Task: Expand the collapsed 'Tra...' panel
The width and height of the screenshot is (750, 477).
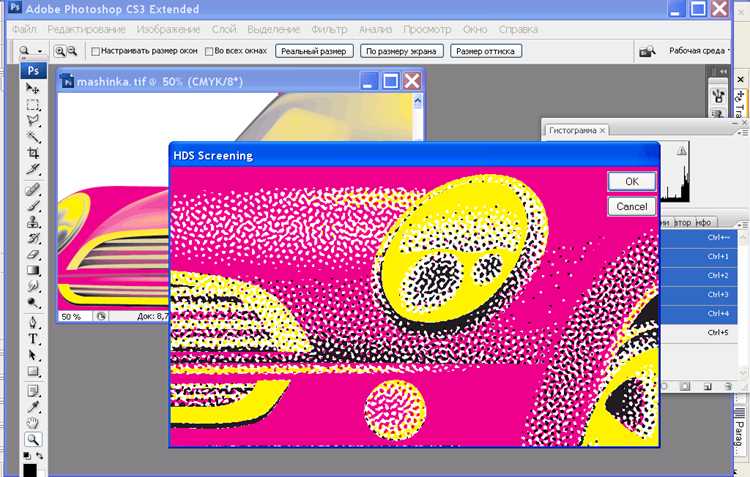Action: (x=739, y=103)
